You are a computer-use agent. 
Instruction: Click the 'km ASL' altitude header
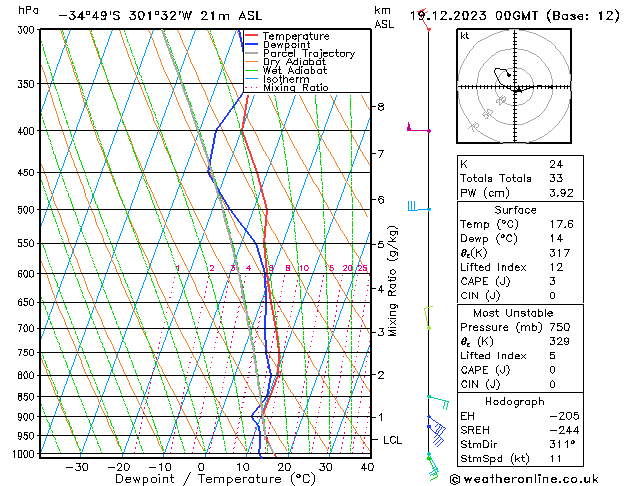pyautogui.click(x=384, y=17)
